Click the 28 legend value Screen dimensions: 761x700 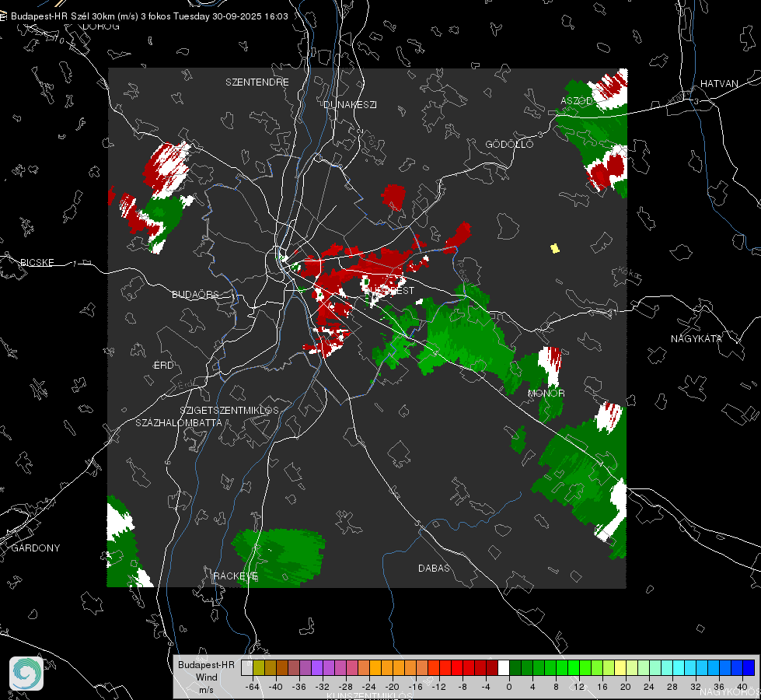point(672,687)
